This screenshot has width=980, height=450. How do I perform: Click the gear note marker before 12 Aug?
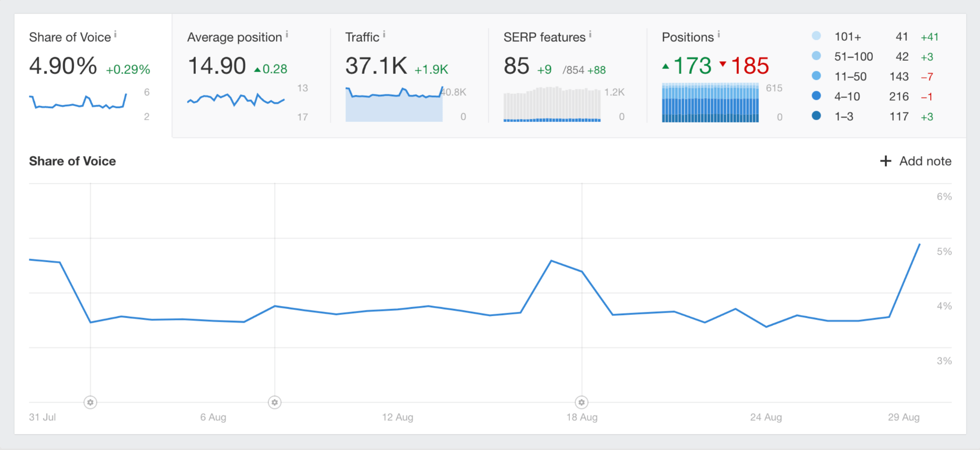pyautogui.click(x=274, y=402)
